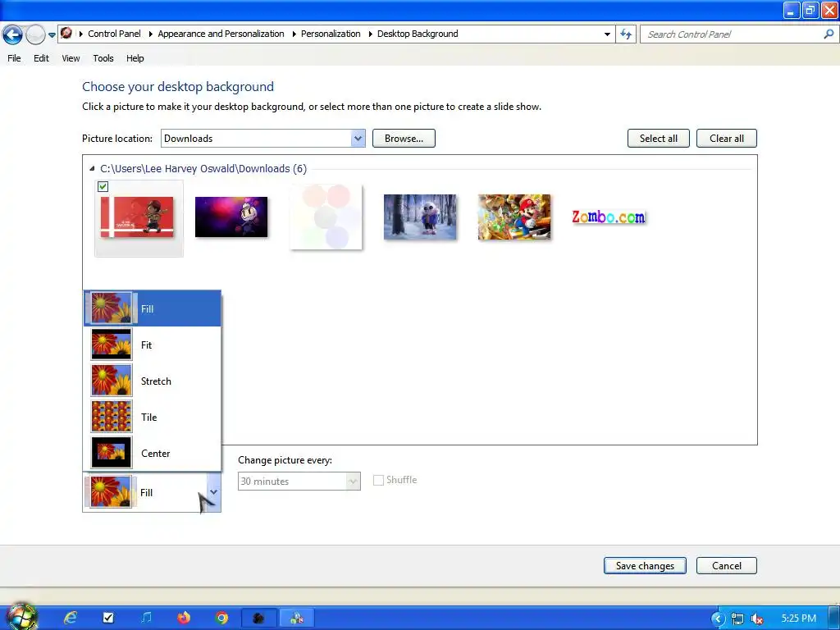Open the View menu
Viewport: 840px width, 630px height.
click(x=71, y=58)
